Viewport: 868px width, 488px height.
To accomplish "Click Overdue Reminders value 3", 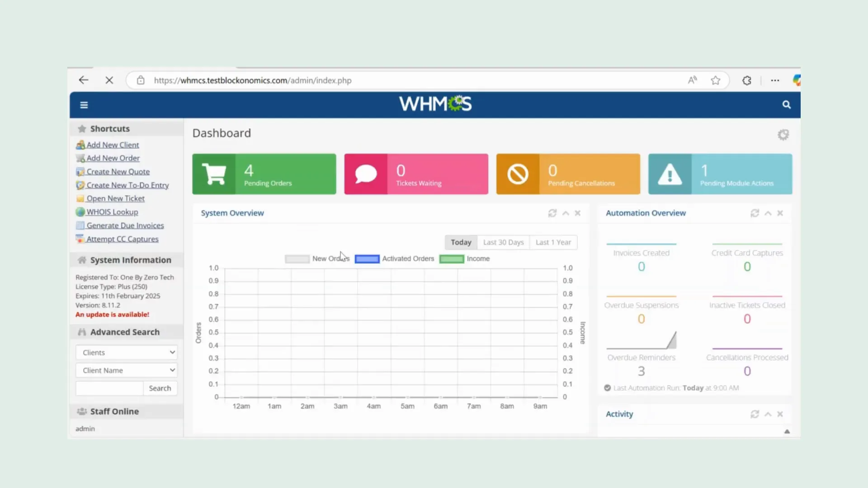I will [x=641, y=371].
